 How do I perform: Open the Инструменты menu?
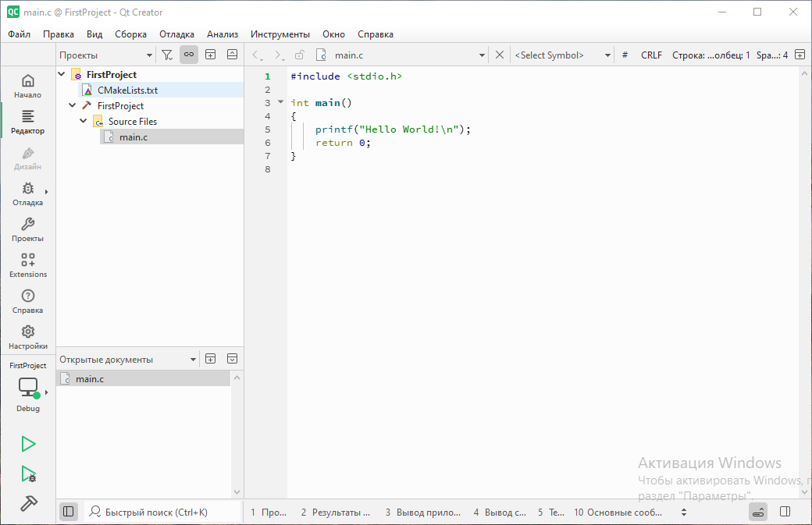click(x=280, y=34)
